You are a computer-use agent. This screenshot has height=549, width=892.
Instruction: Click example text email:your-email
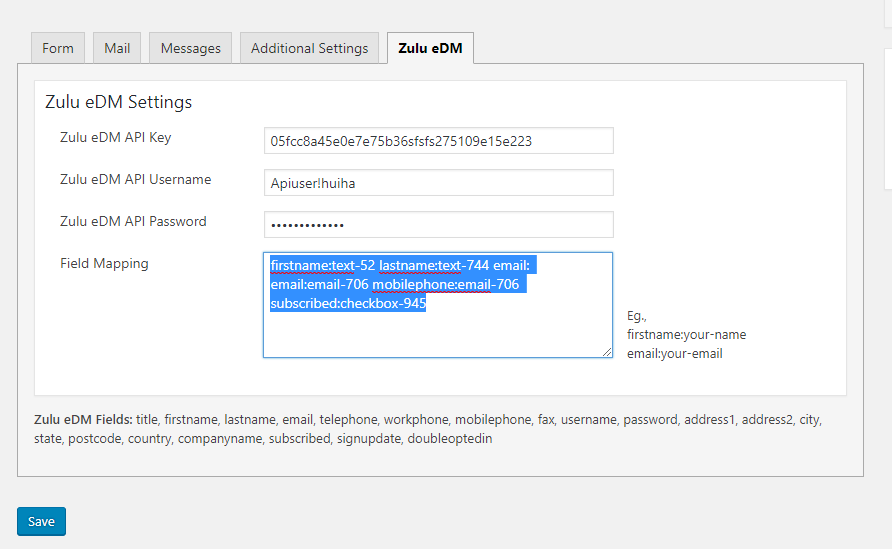point(675,353)
